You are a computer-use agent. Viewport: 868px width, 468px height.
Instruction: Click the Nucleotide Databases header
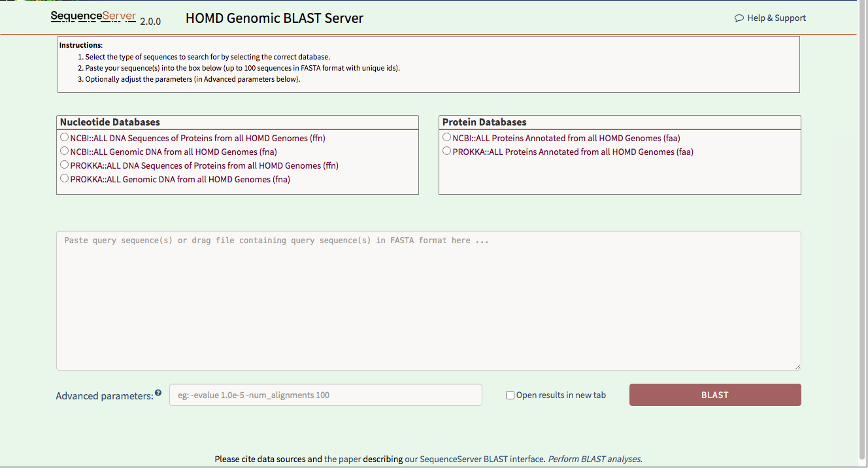click(x=110, y=122)
